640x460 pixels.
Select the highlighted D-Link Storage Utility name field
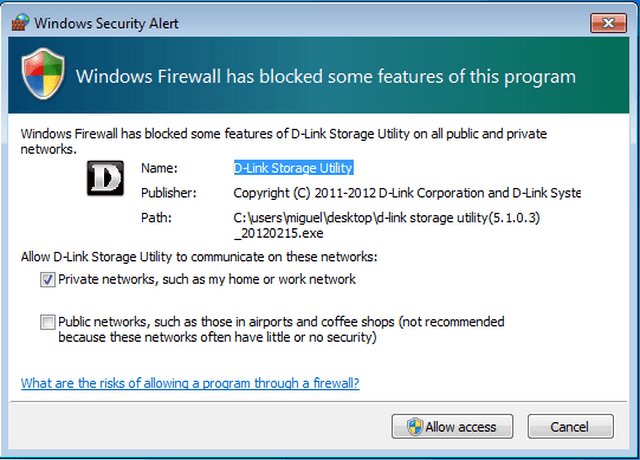[293, 168]
